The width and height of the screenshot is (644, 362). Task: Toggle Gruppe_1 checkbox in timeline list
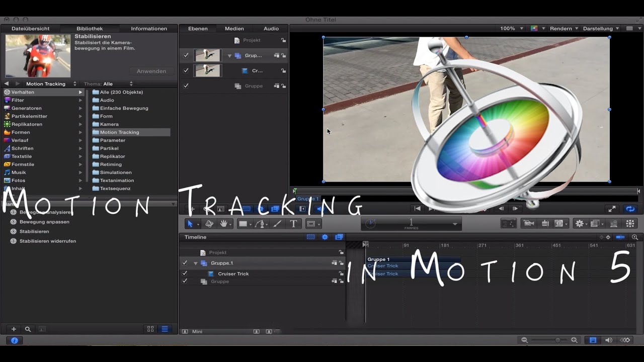point(185,263)
